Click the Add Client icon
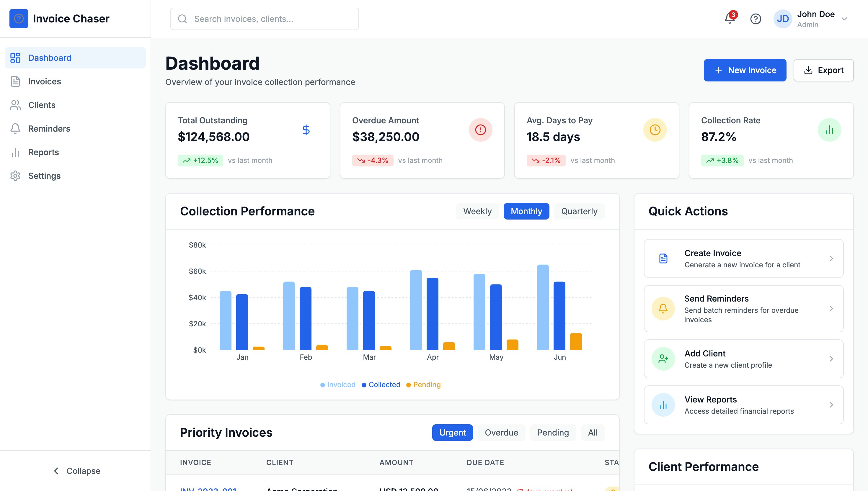The image size is (868, 491). pos(663,359)
